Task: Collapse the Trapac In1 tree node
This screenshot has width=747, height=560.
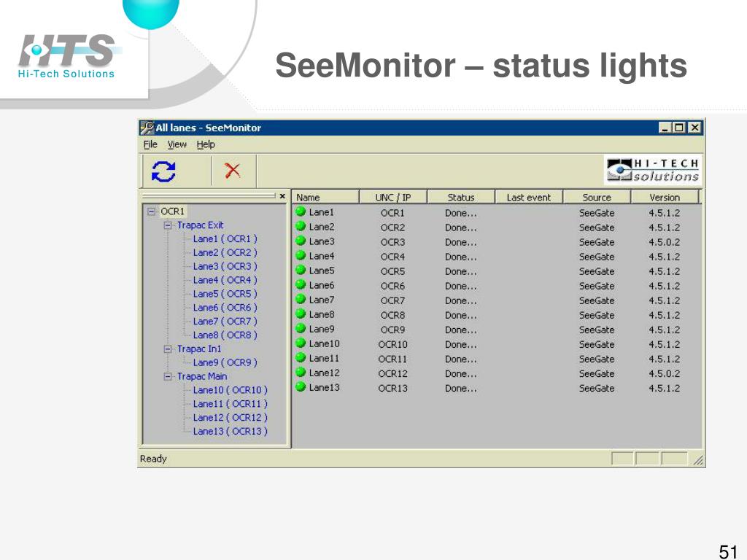Action: (168, 349)
